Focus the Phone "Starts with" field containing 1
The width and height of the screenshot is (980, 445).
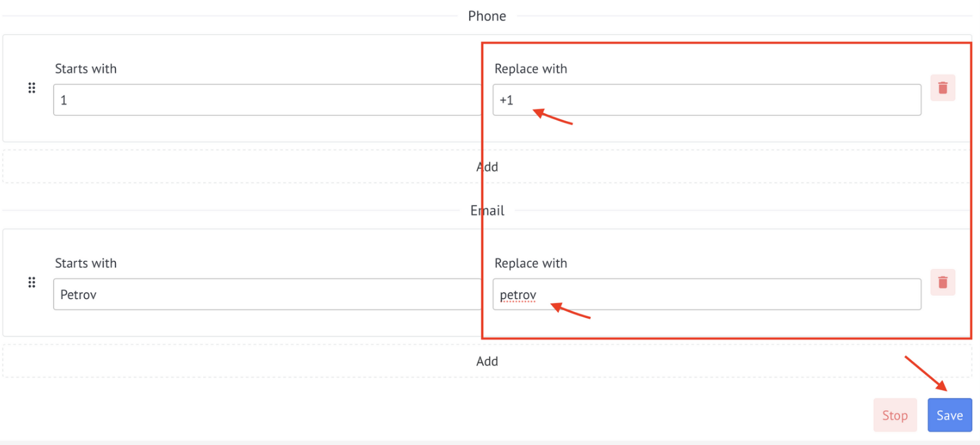[267, 100]
